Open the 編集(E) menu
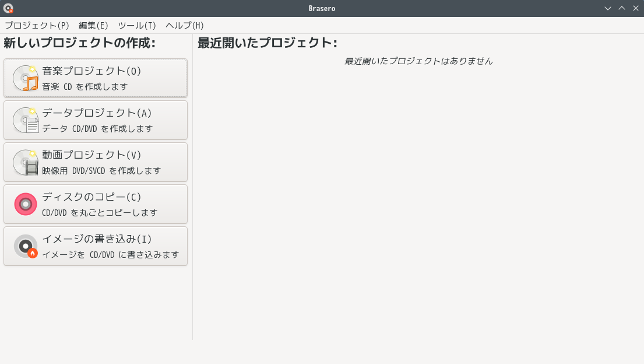Viewport: 644px width, 364px height. [93, 25]
